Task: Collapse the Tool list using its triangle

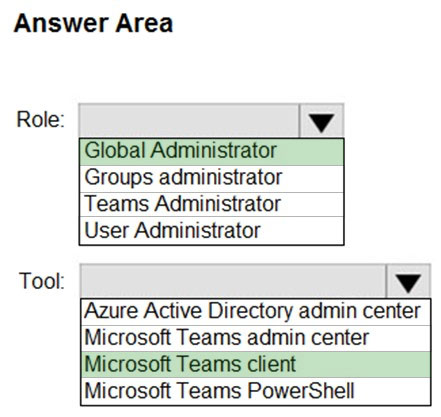Action: click(408, 281)
